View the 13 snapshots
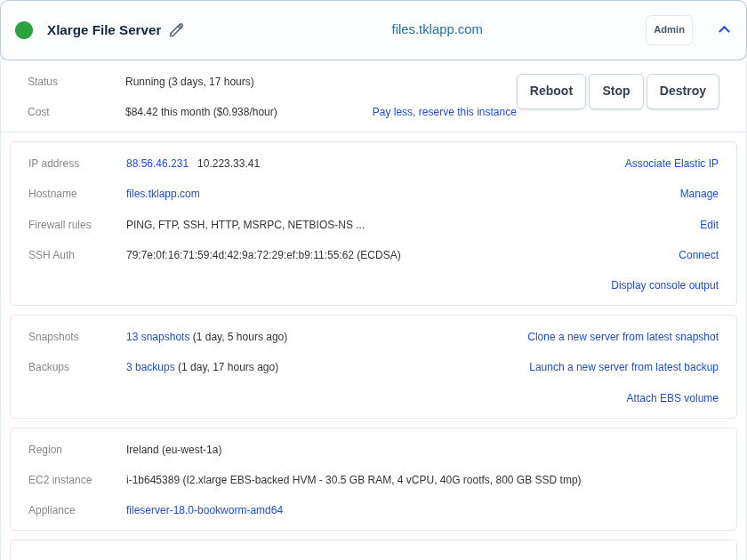The height and width of the screenshot is (560, 747). (x=157, y=337)
